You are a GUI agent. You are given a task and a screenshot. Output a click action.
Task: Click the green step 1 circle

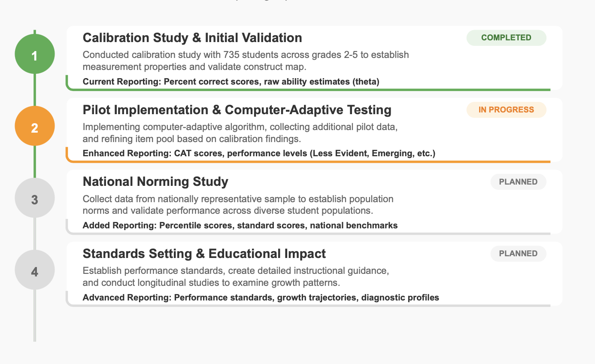click(x=35, y=54)
